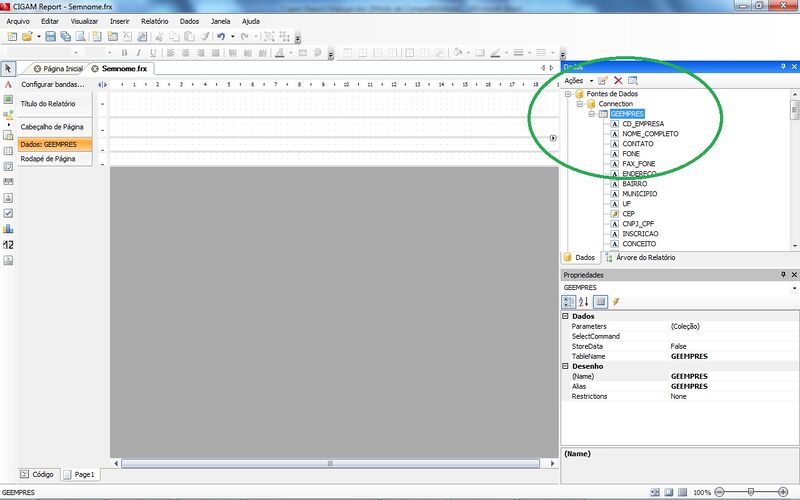Switch to the Árvore do Relatório tab
This screenshot has height=500, width=800.
pyautogui.click(x=640, y=258)
